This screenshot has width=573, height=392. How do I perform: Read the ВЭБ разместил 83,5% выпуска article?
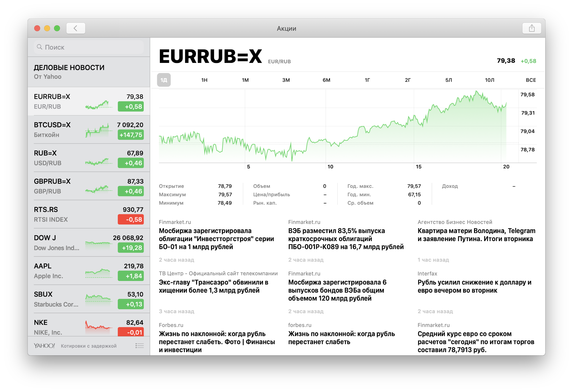point(346,239)
